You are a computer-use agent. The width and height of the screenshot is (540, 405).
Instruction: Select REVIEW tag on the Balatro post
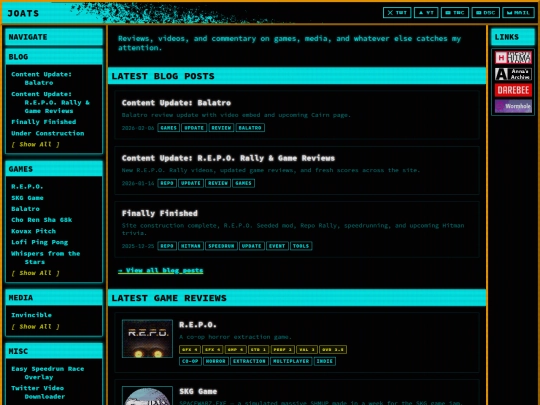[x=221, y=128]
